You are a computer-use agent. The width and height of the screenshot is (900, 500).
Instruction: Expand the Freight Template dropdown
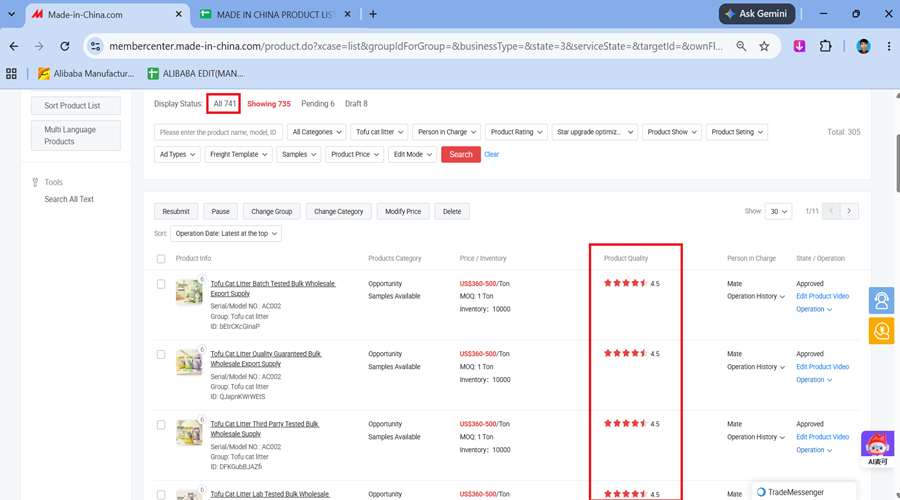238,154
